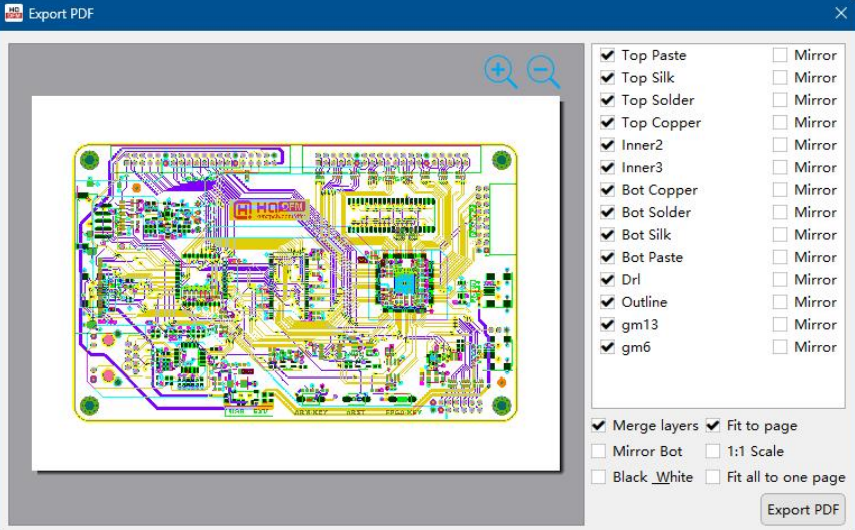Enable Black White output option
Screen dimensions: 855x530
[x=599, y=477]
